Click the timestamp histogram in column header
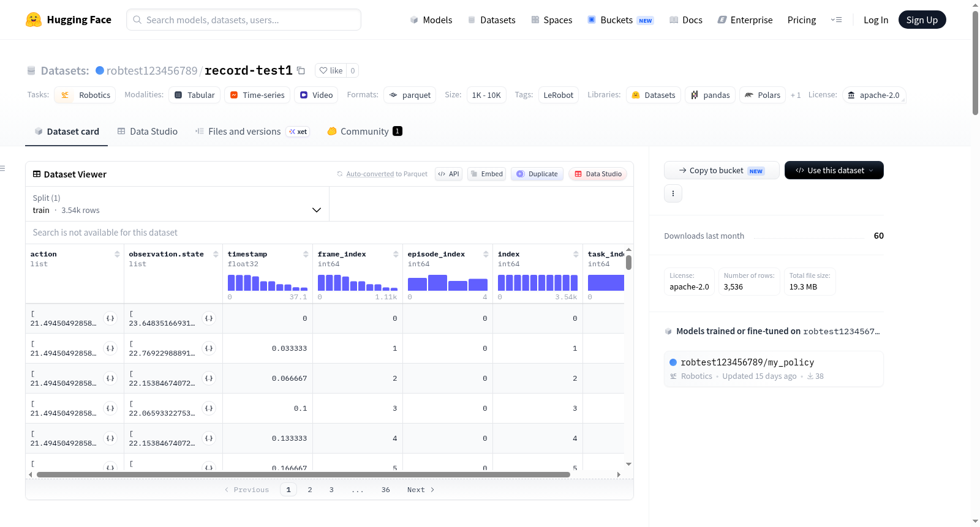This screenshot has width=980, height=527. pos(268,282)
